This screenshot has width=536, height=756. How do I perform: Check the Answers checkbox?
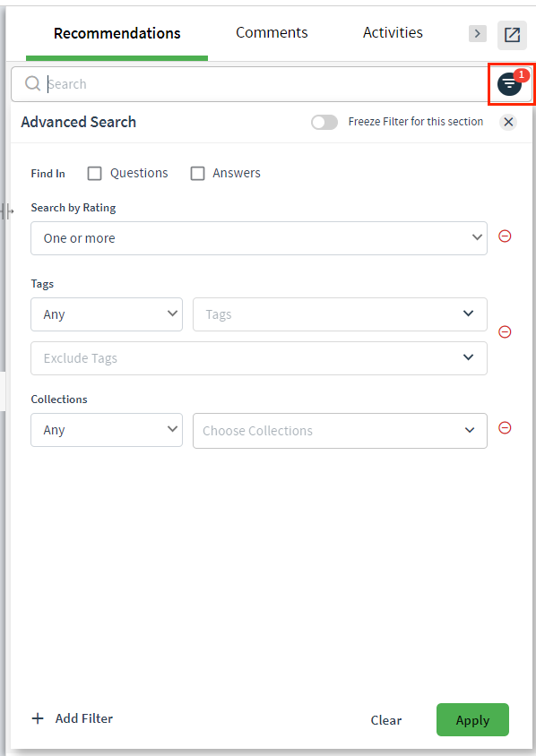(197, 173)
